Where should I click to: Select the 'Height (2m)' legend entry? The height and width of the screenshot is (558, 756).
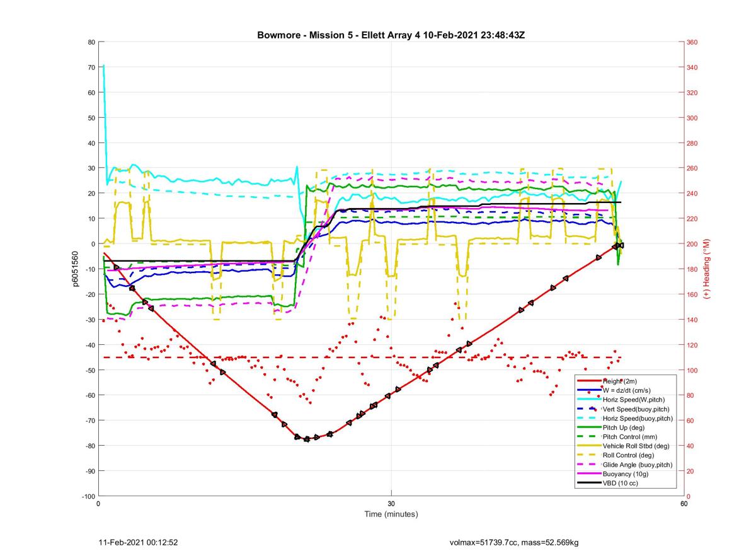(621, 381)
